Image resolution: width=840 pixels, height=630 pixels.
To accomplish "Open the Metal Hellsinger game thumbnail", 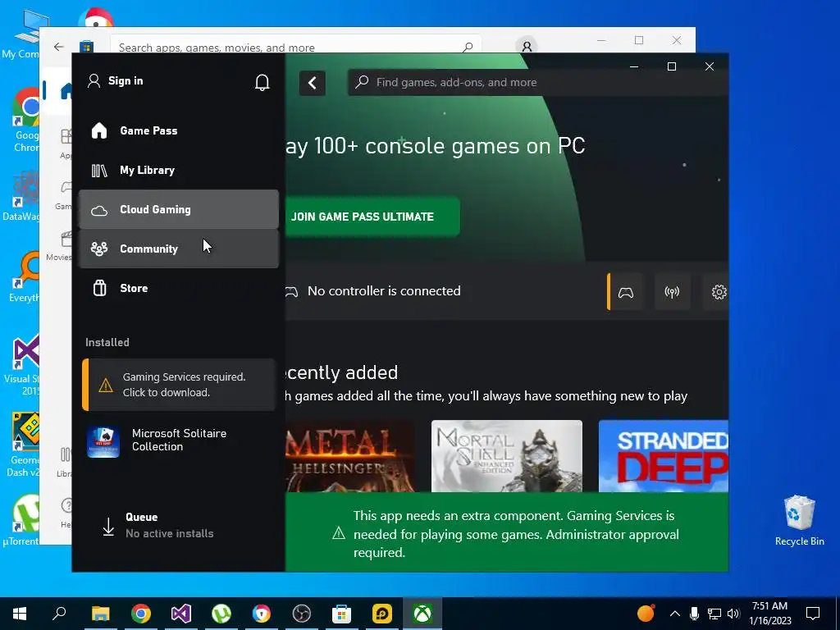I will [x=349, y=456].
